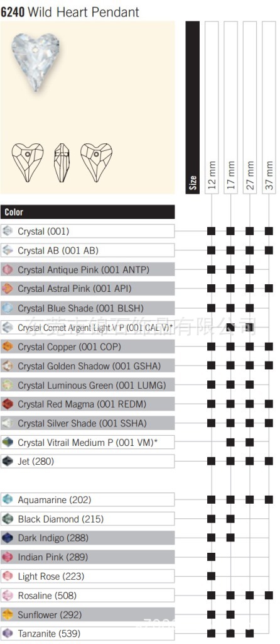Click the Crystal Red Magma bead icon
The image size is (280, 644).
[x=8, y=404]
